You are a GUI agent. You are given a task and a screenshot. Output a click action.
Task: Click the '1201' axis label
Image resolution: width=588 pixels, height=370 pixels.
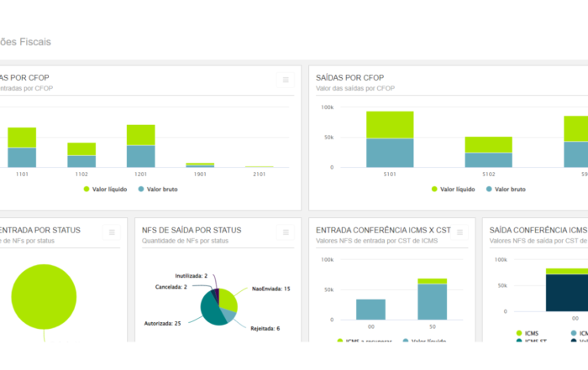click(x=140, y=175)
